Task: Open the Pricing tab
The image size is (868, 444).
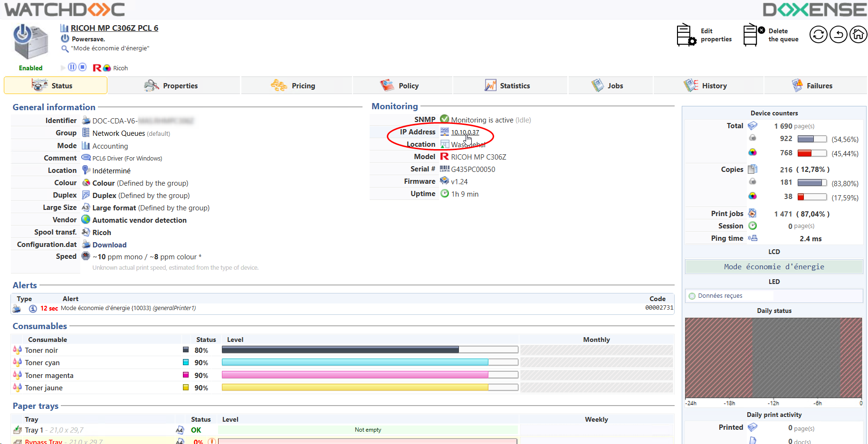Action: 296,85
